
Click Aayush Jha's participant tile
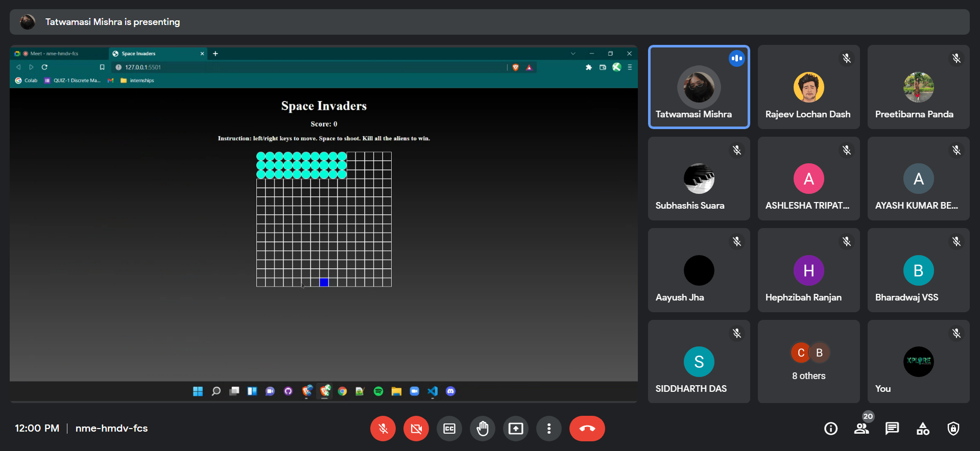point(699,270)
